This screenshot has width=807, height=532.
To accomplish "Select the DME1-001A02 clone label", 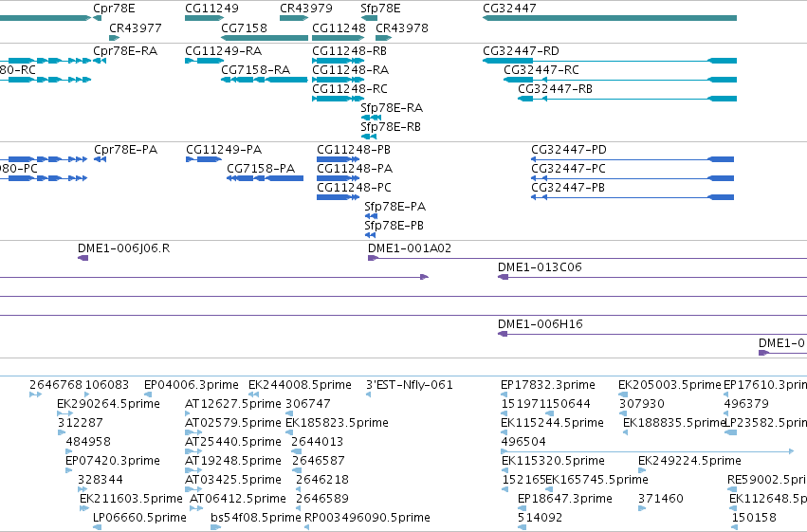I will point(409,248).
